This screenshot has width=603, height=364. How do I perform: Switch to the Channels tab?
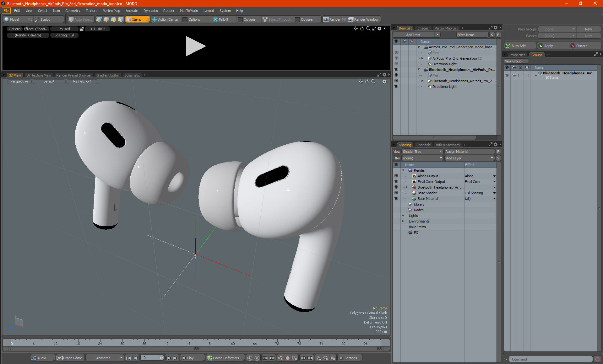pos(423,145)
